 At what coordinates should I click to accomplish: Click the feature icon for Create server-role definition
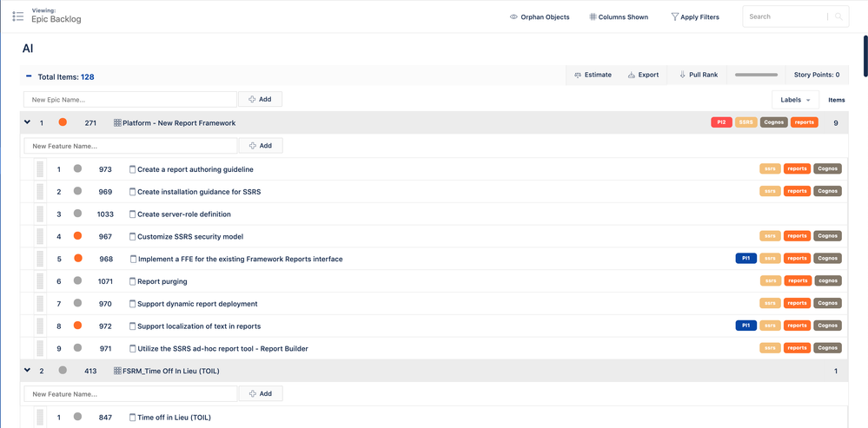click(132, 214)
